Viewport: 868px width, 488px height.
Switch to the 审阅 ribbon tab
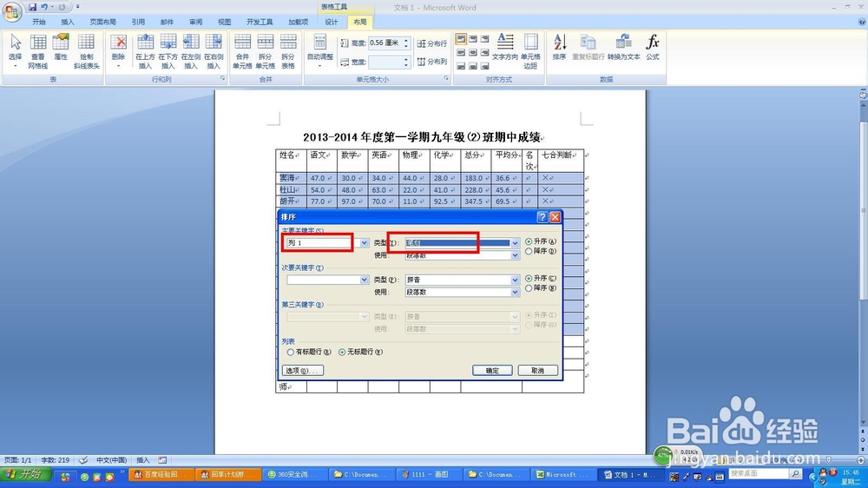point(196,23)
